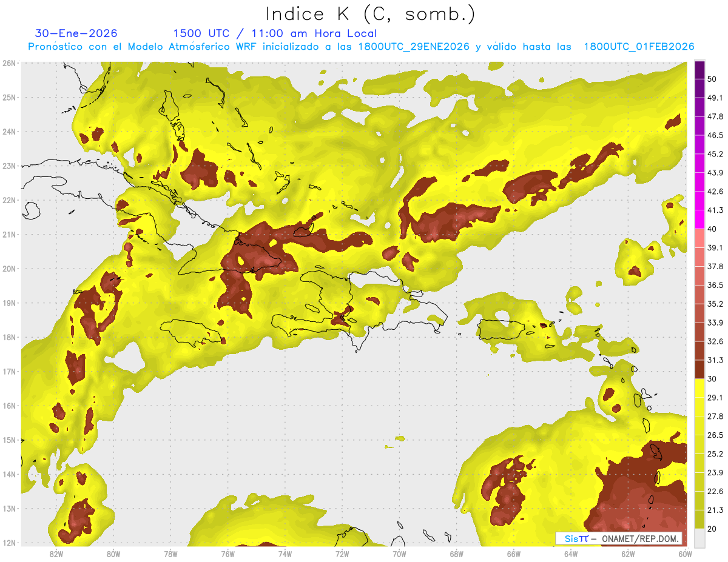Click the longitude axis label "64W"
Screen dimensions: 728x562
(571, 554)
